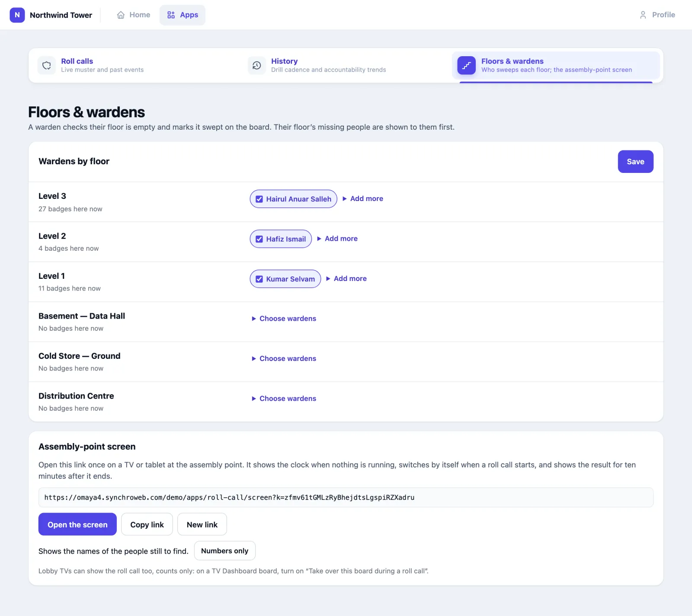Expand Add more for Level 2
Image resolution: width=692 pixels, height=616 pixels.
tap(337, 239)
